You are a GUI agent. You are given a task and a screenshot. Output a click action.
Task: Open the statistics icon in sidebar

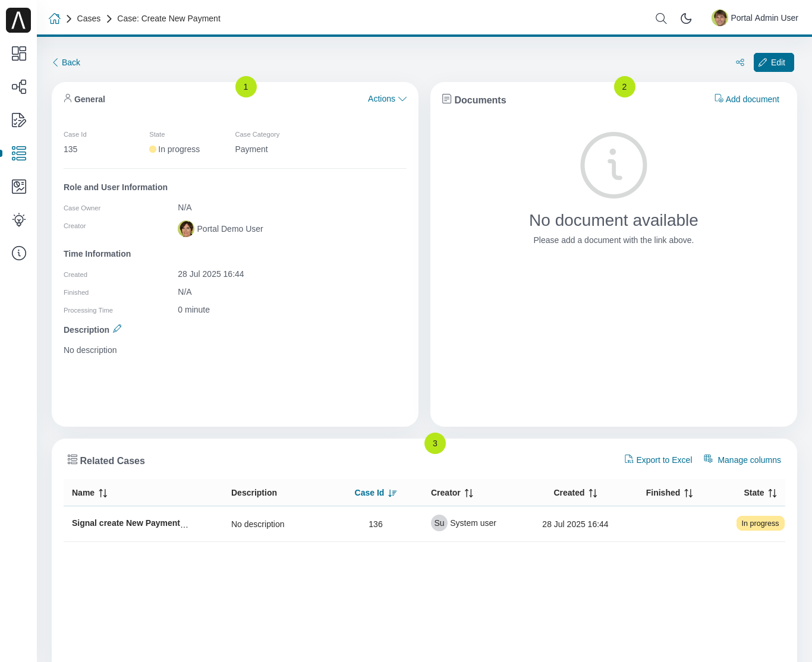19,187
